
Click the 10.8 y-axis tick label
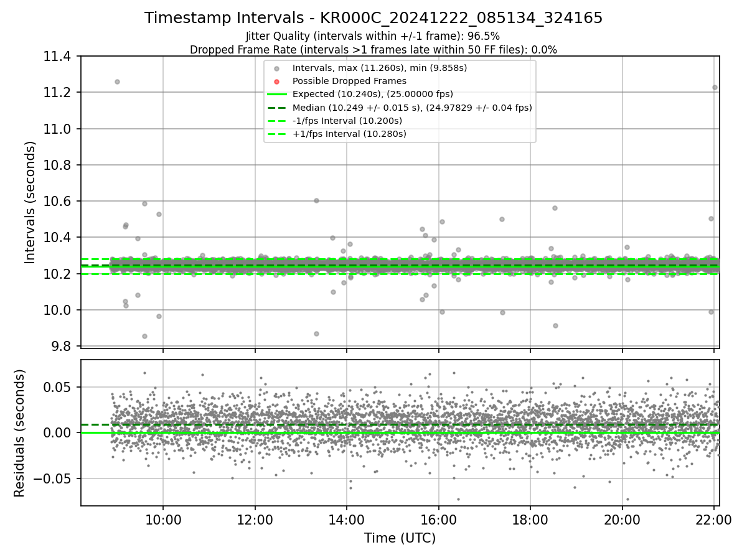tap(58, 165)
